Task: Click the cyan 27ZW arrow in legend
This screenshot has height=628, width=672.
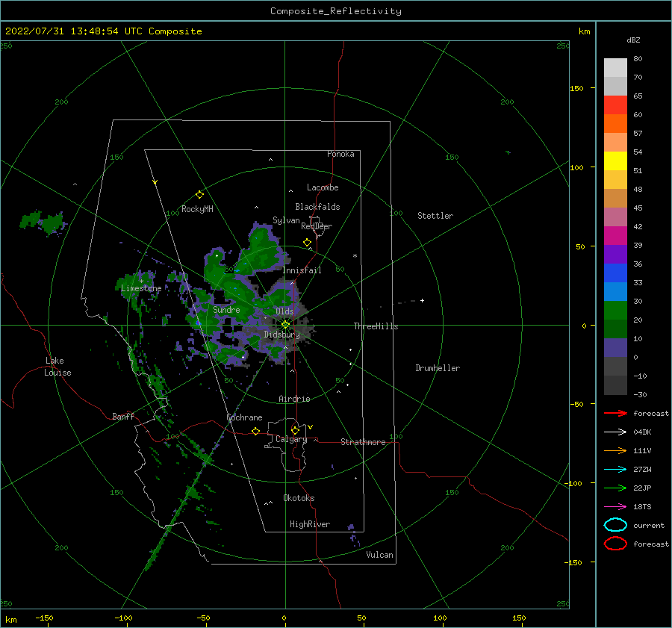Action: [x=615, y=470]
